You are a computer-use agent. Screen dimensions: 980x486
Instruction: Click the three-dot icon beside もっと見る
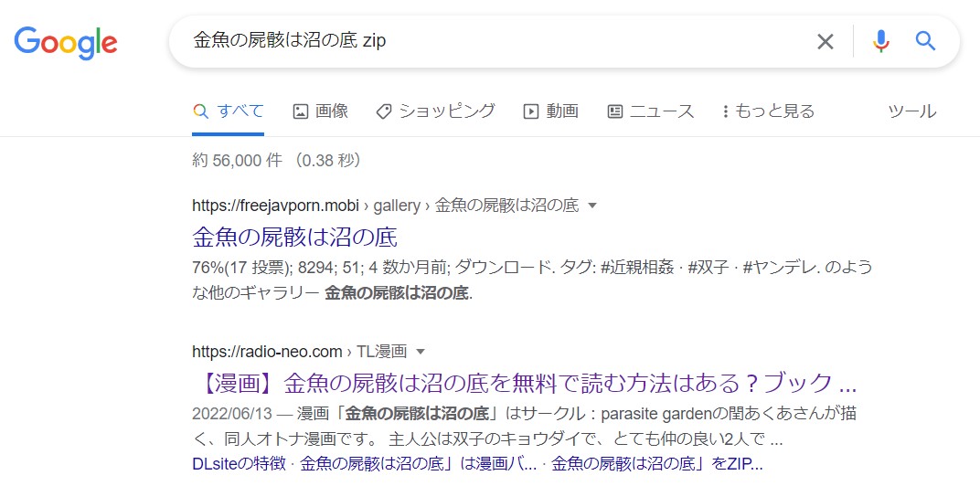click(x=726, y=111)
